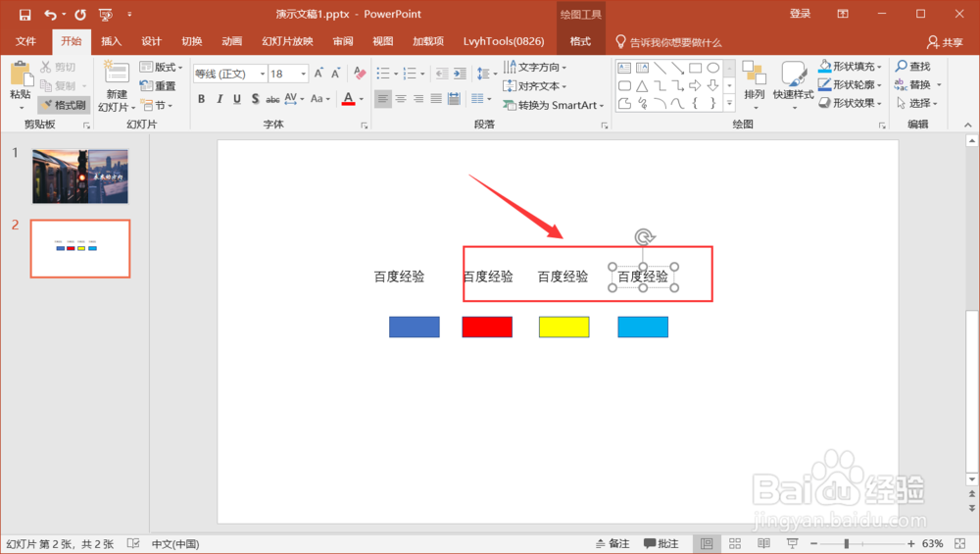This screenshot has width=980, height=554.
Task: Click the Undo arrow icon
Action: tap(50, 15)
